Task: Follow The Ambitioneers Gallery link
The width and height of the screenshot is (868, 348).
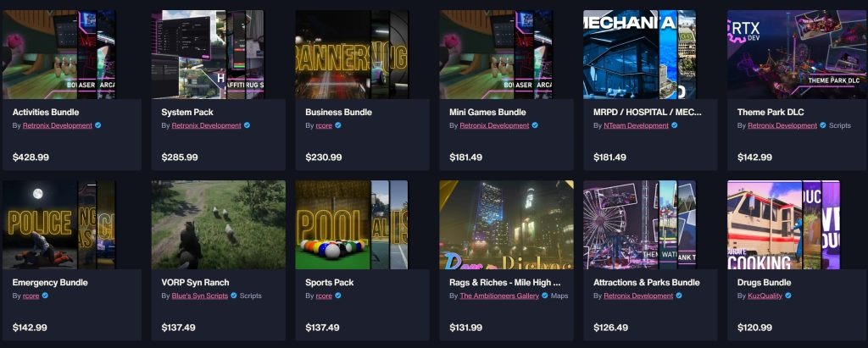Action: 499,296
